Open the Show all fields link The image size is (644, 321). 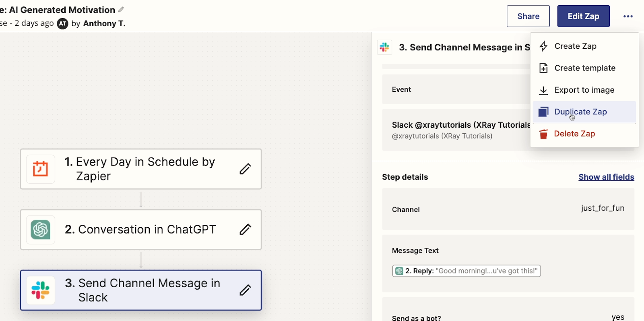tap(606, 177)
